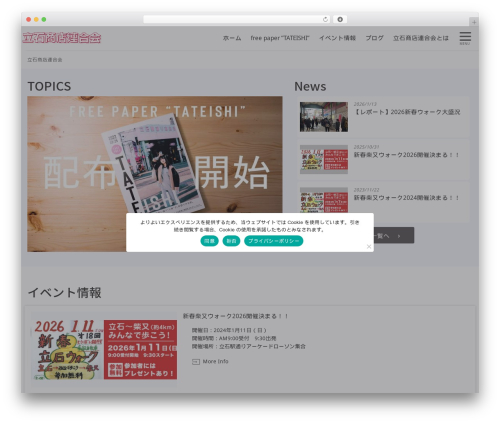Open 新春柴又ウォーク2026開催決まる news headline
500x423 pixels.
(x=406, y=155)
